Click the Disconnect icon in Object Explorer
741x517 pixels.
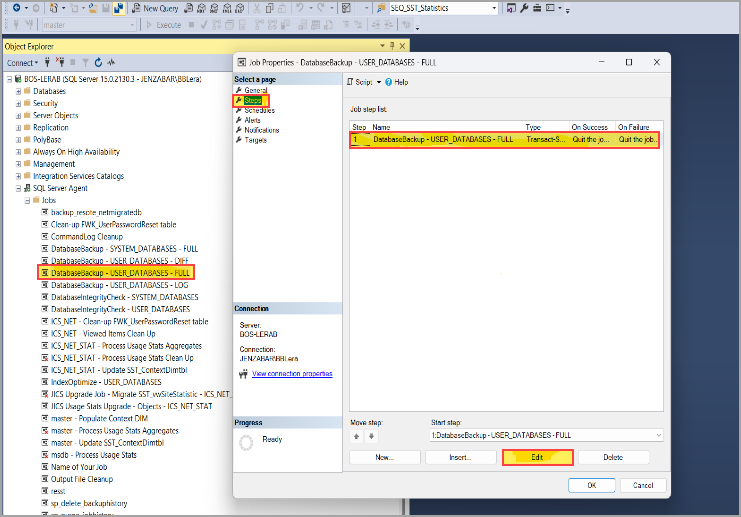point(60,62)
